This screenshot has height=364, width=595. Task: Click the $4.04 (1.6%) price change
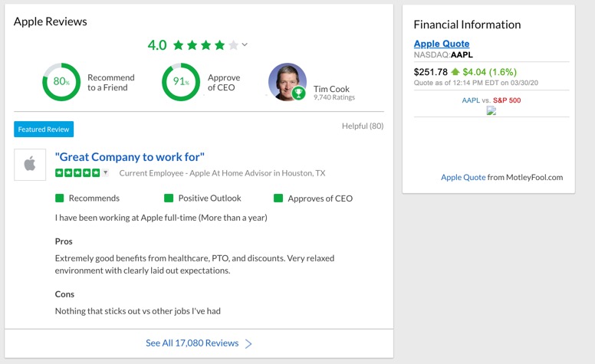pos(489,72)
